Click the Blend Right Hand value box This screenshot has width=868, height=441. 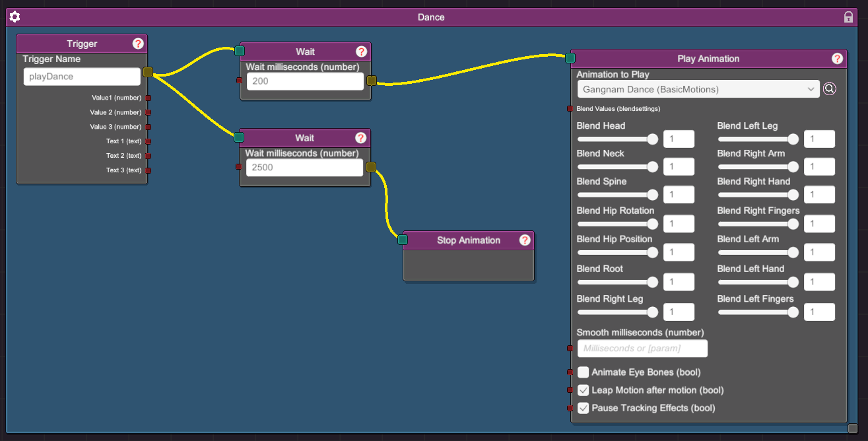point(819,195)
